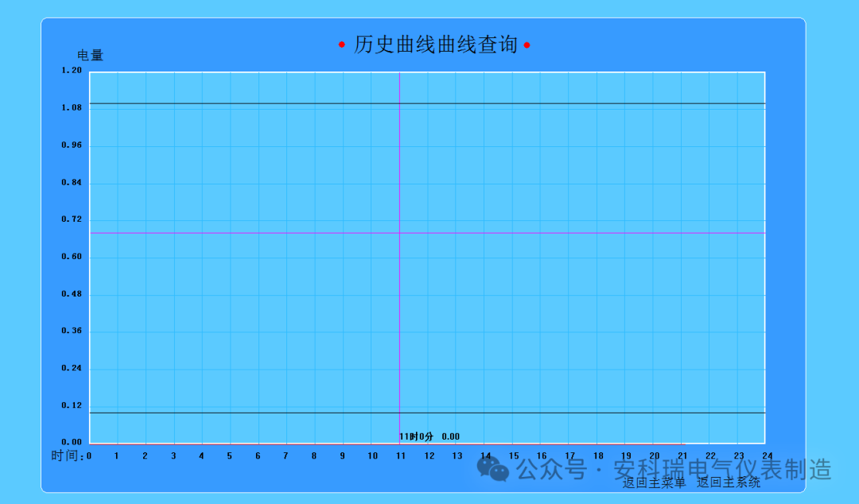This screenshot has height=504, width=859.
Task: Click hour 11 on the time axis
Action: click(x=401, y=456)
